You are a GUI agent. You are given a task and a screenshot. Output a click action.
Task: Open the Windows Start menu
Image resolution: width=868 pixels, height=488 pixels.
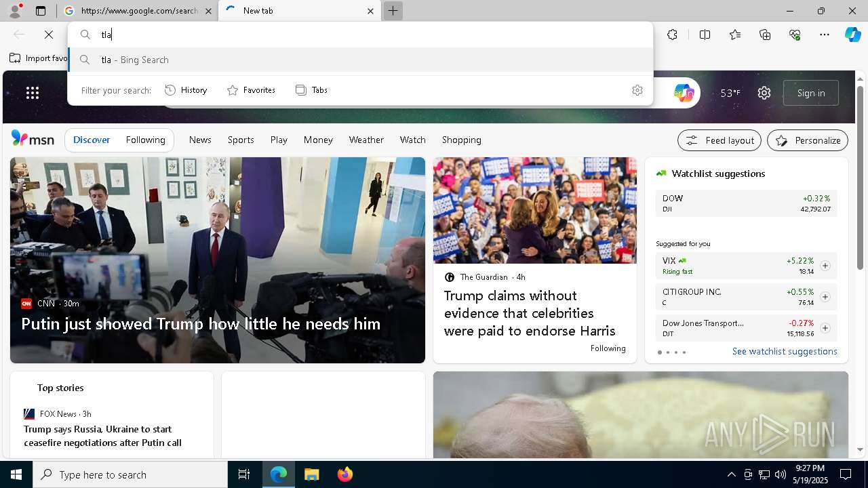(x=16, y=474)
